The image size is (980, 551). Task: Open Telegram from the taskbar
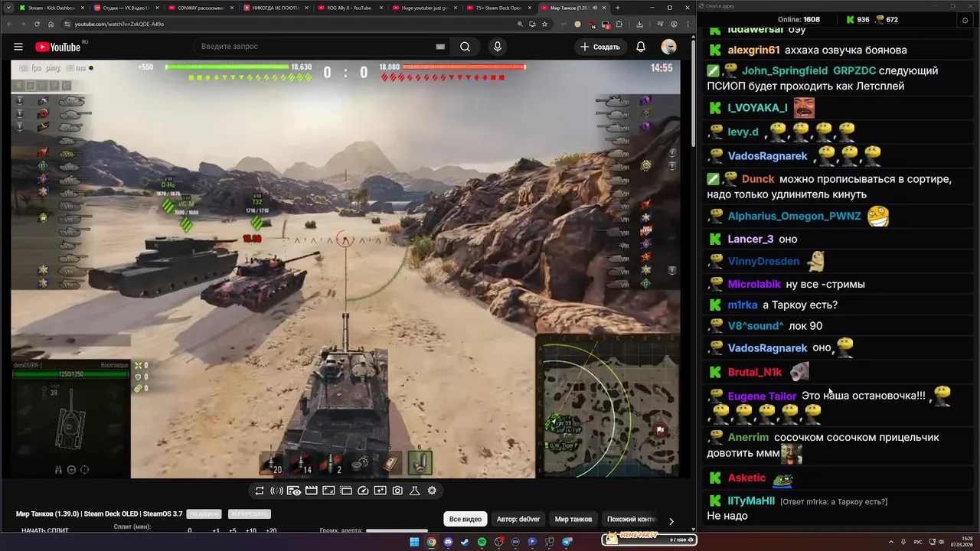(x=567, y=542)
